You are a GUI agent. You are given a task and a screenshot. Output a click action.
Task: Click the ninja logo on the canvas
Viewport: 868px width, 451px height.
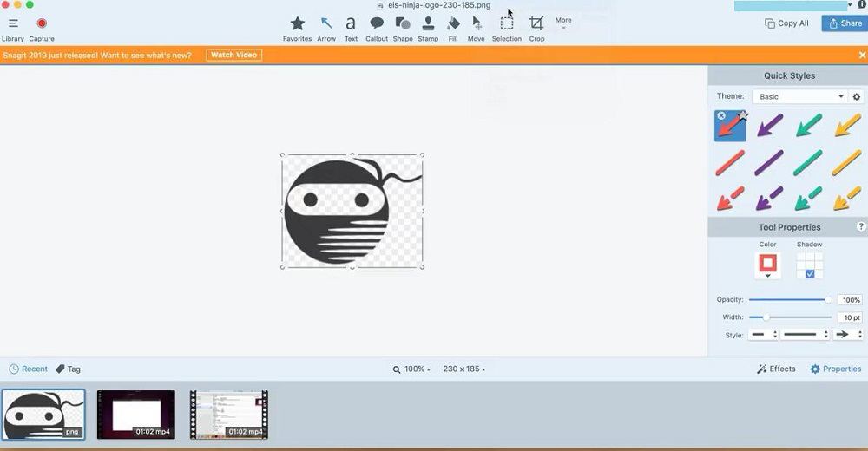pos(352,212)
